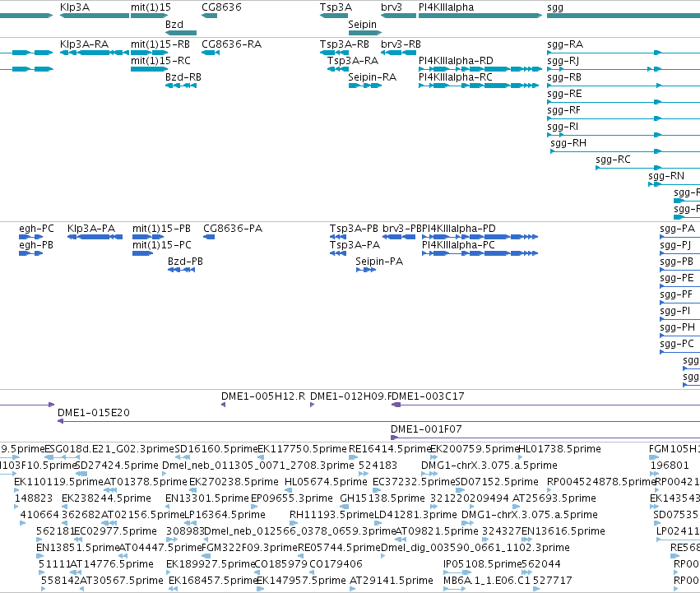Select transcript CG8636-RA
This screenshot has width=700, height=593.
[x=211, y=53]
